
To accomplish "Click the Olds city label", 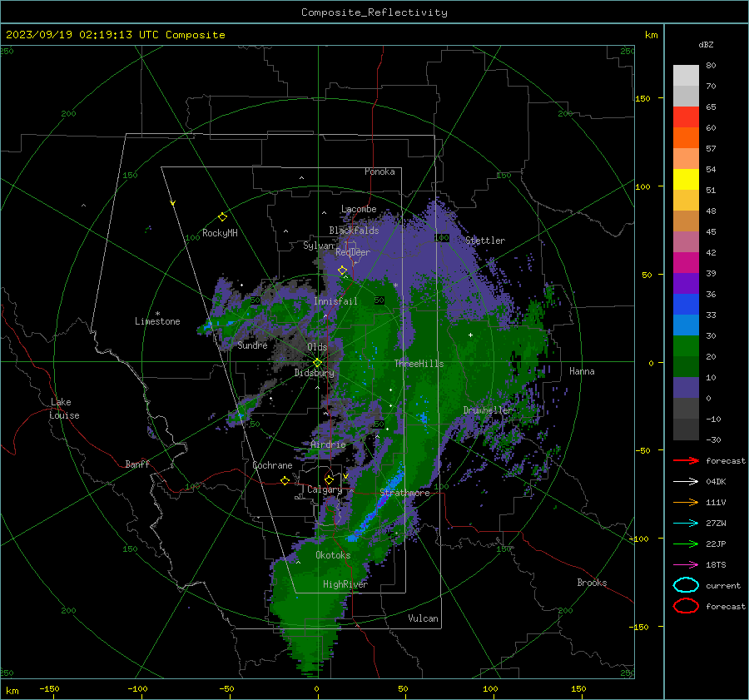I will [317, 347].
